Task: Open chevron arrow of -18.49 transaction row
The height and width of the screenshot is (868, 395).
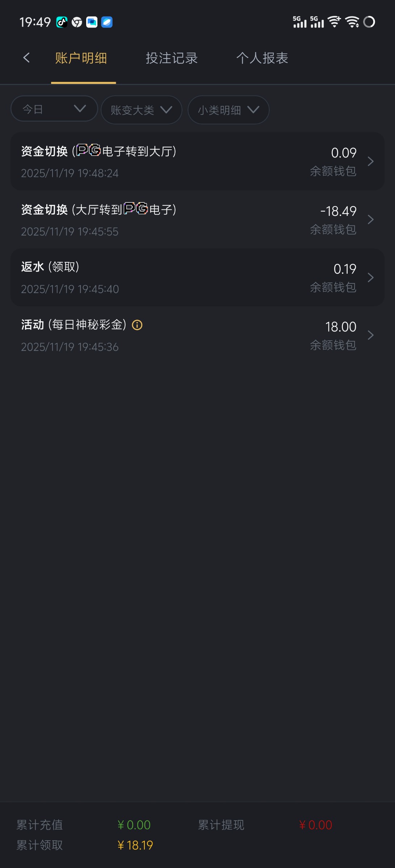Action: coord(370,220)
